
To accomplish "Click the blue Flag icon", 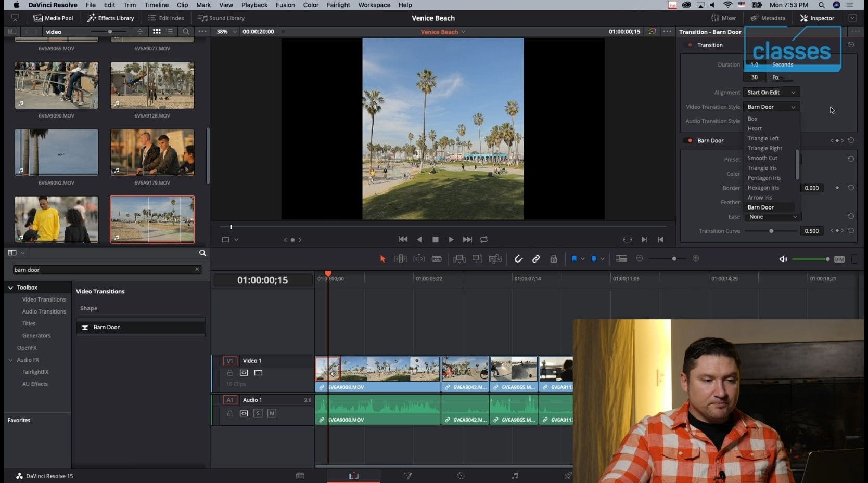I will [x=574, y=259].
